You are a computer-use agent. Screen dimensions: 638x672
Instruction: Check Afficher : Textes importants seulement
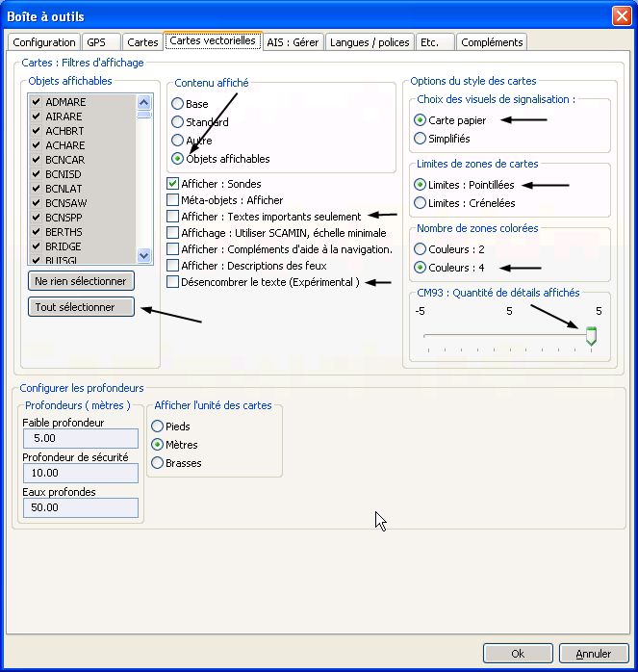click(x=173, y=217)
